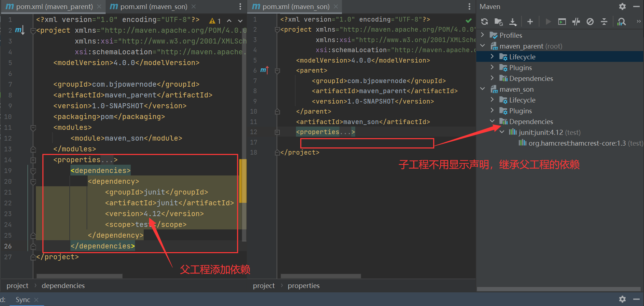The width and height of the screenshot is (644, 306).
Task: Hide the bottom Sync panel
Action: click(x=636, y=299)
